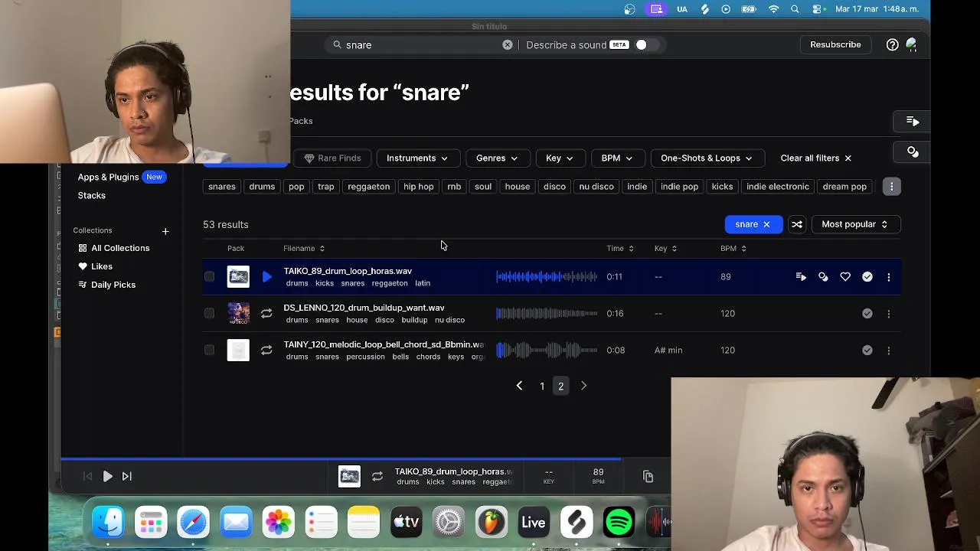Sort results by Filename column
Viewport: 980px width, 551px height.
pyautogui.click(x=304, y=249)
